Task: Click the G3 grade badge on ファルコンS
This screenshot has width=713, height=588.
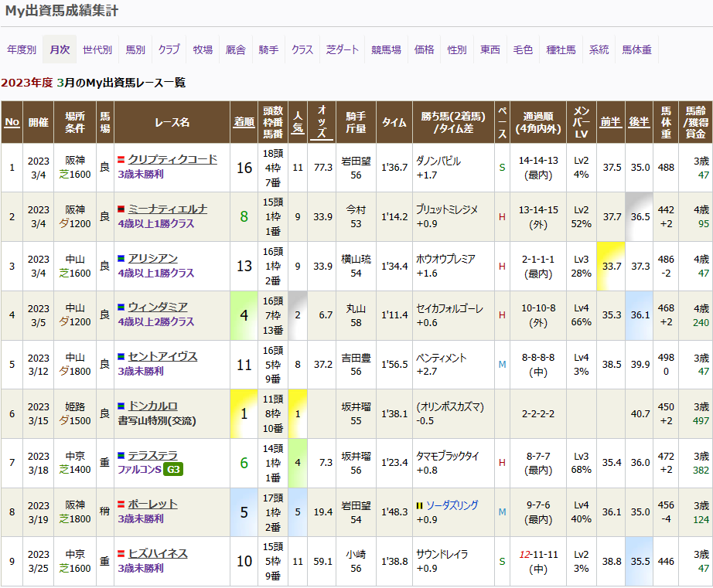Action: (174, 470)
